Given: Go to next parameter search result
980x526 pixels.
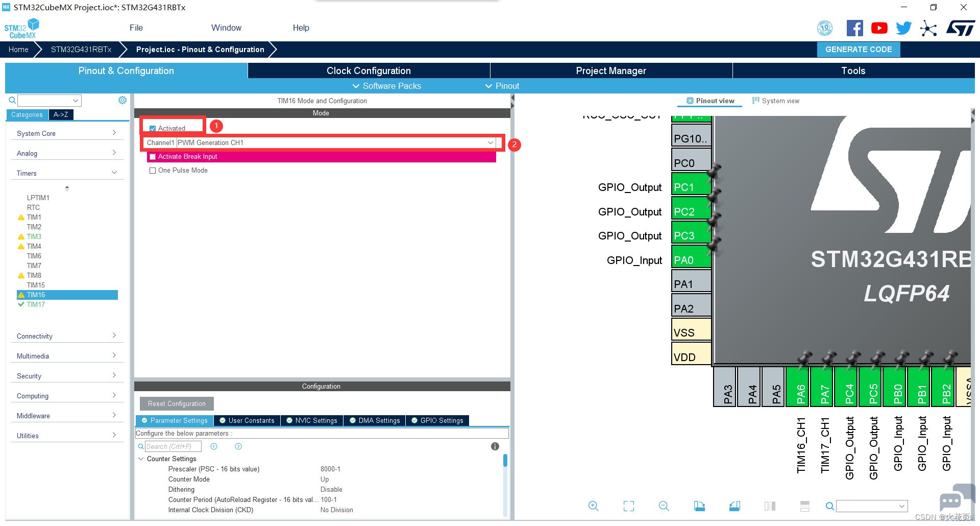Looking at the screenshot, I should click(x=238, y=446).
